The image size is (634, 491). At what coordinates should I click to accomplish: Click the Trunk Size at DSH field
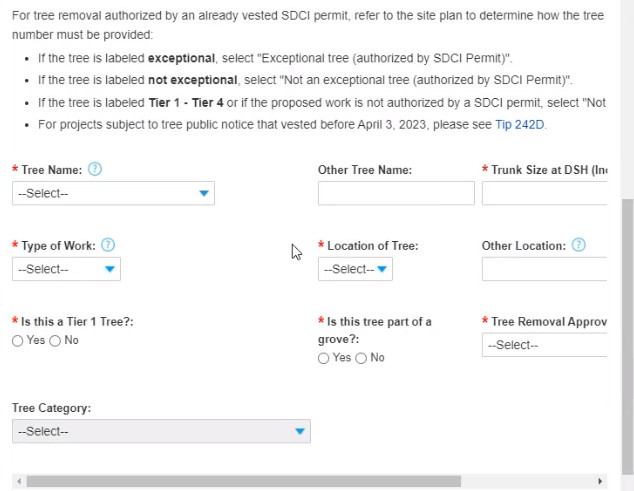click(544, 193)
